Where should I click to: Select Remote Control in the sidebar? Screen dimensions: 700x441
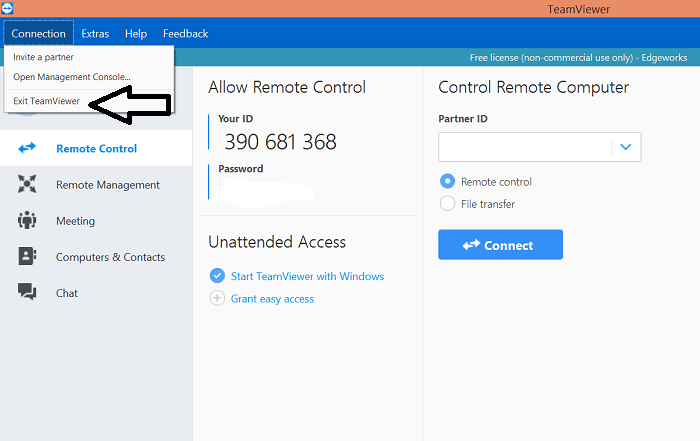coord(96,148)
